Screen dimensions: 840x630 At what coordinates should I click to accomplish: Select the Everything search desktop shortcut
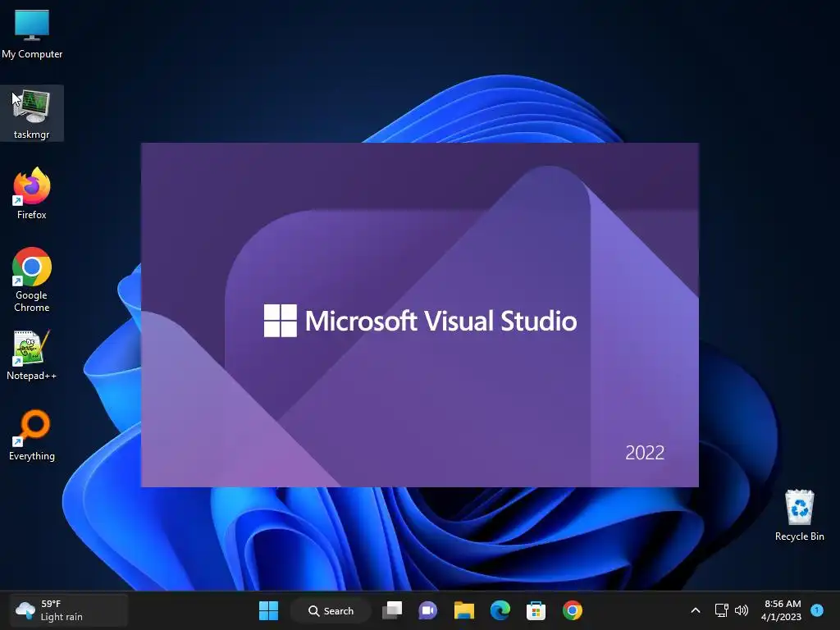(x=32, y=435)
